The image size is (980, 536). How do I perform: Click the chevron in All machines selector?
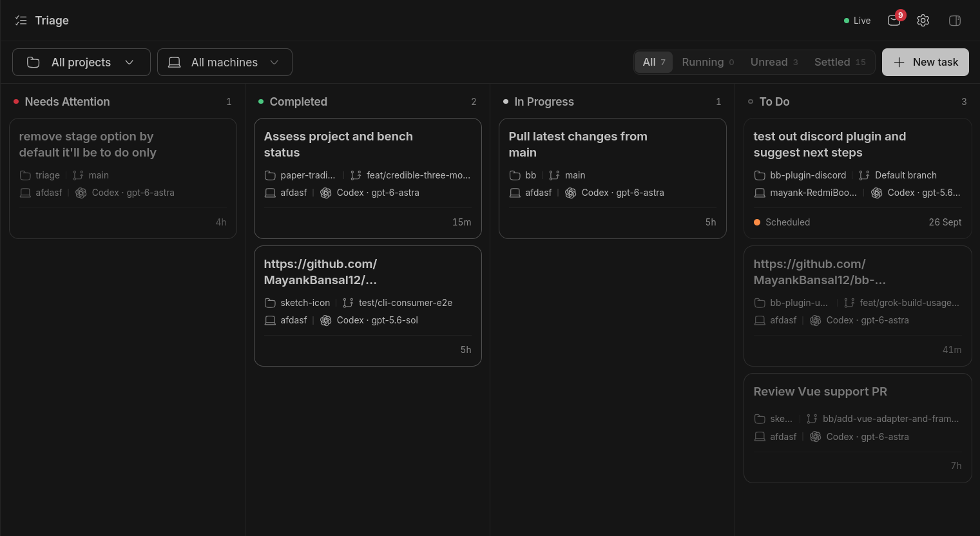(x=274, y=62)
